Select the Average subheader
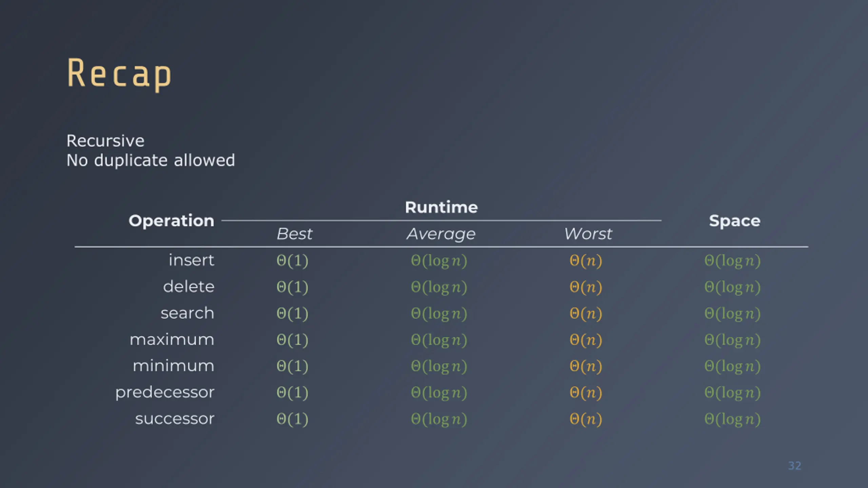Viewport: 868px width, 488px height. point(441,234)
